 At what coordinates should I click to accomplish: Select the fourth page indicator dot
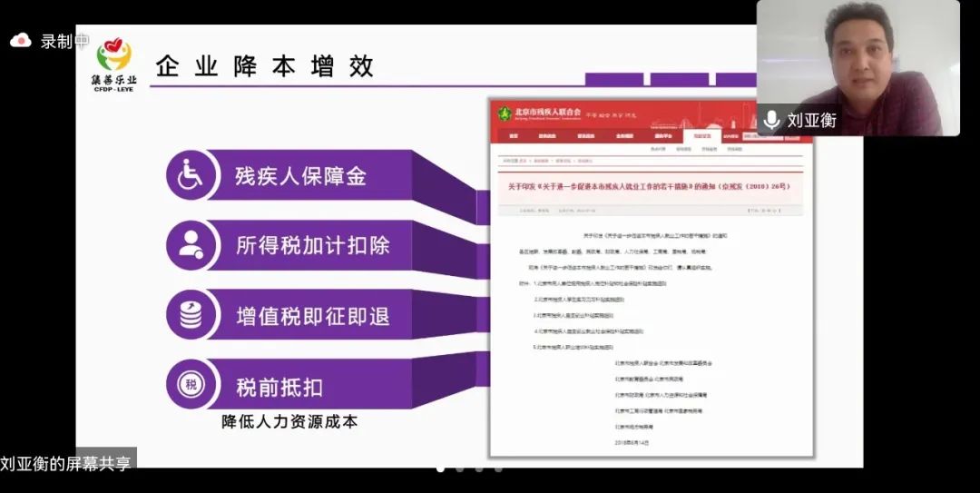point(497,468)
